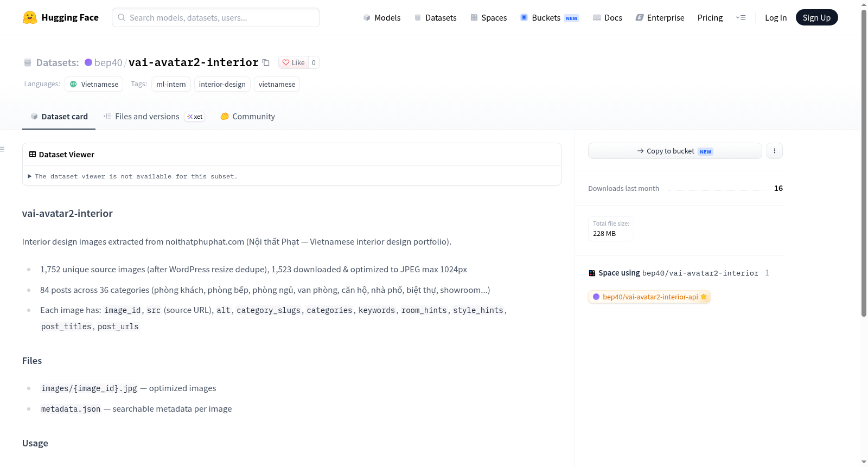Toggle the left sidebar table-of-contents icon
The image size is (868, 467).
pos(3,149)
